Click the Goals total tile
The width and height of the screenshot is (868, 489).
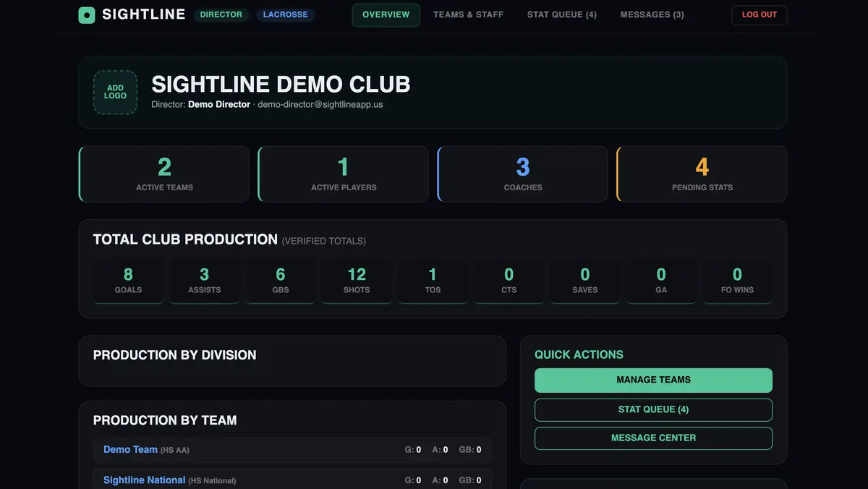point(128,281)
